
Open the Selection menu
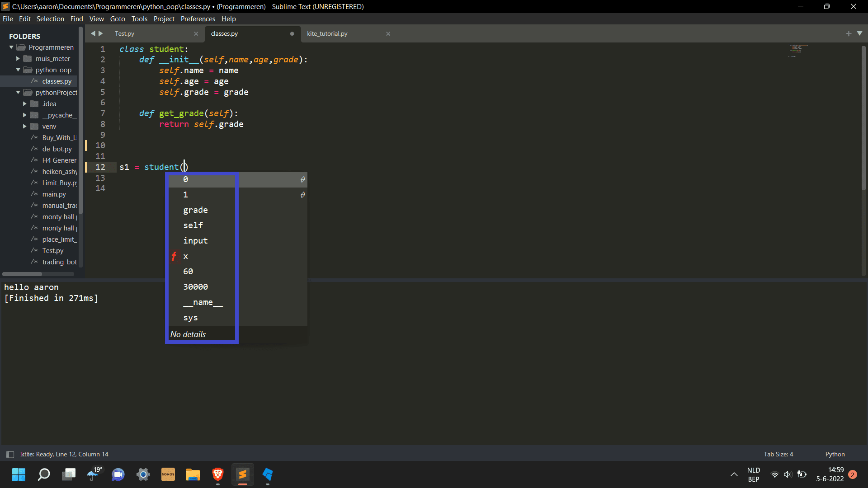(50, 19)
